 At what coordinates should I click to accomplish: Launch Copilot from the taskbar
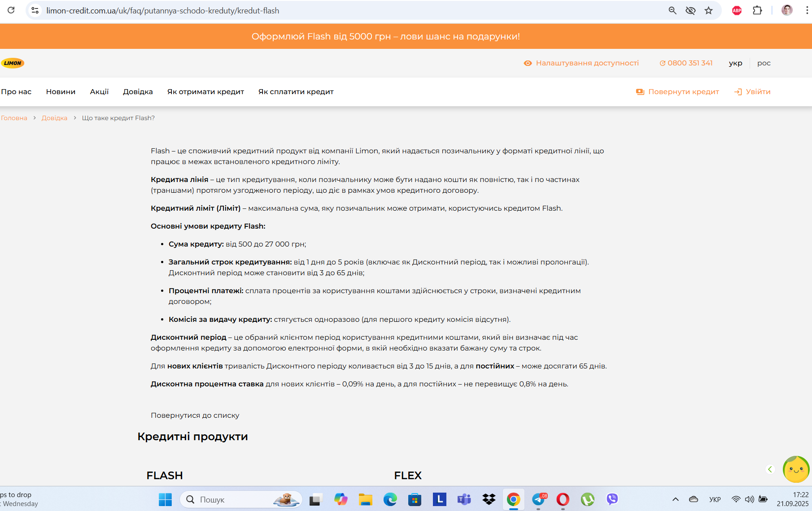click(341, 499)
